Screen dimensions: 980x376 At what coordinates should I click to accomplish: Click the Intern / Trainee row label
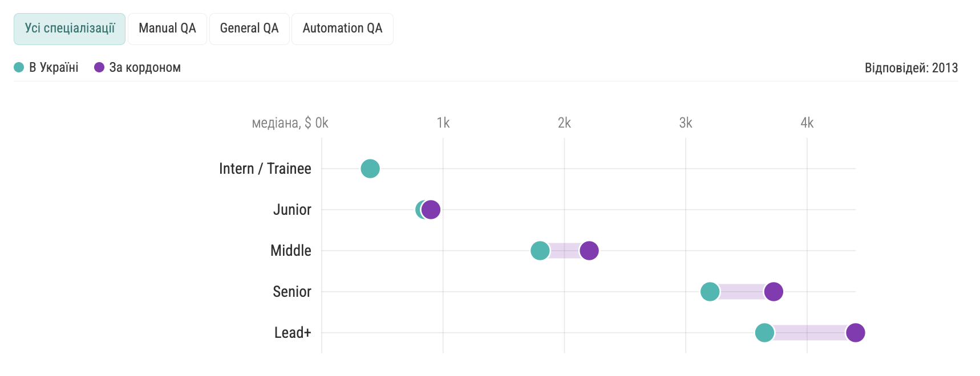(265, 169)
